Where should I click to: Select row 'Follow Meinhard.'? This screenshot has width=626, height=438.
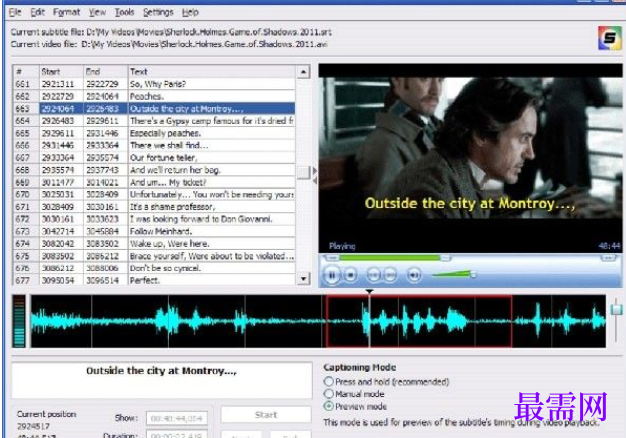pos(154,231)
